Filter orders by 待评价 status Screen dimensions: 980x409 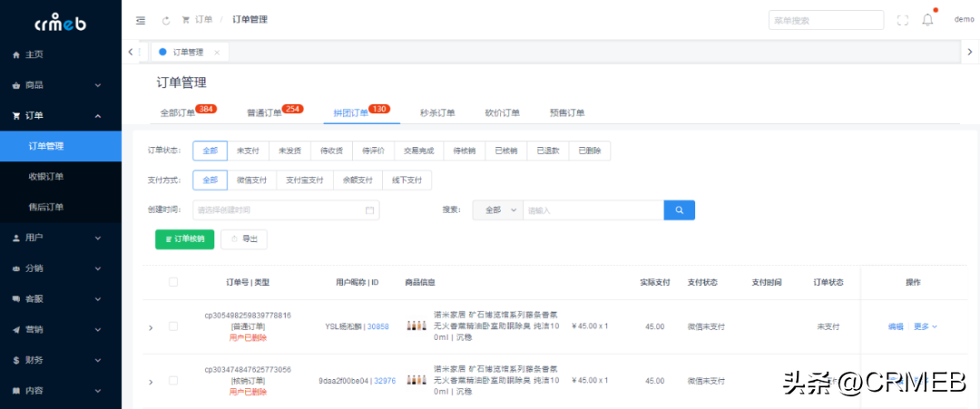click(x=374, y=151)
